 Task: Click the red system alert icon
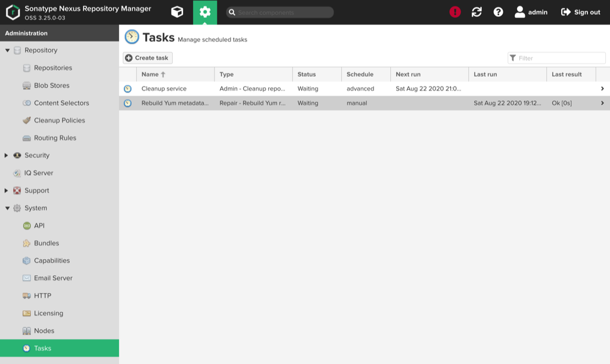(455, 12)
